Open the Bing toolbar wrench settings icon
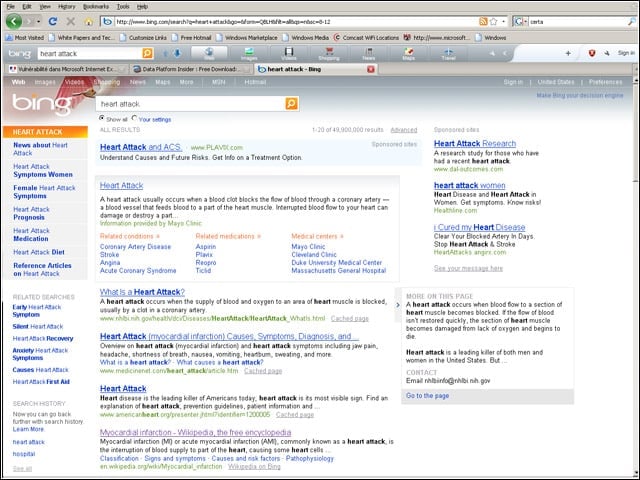The image size is (640, 480). tap(607, 53)
